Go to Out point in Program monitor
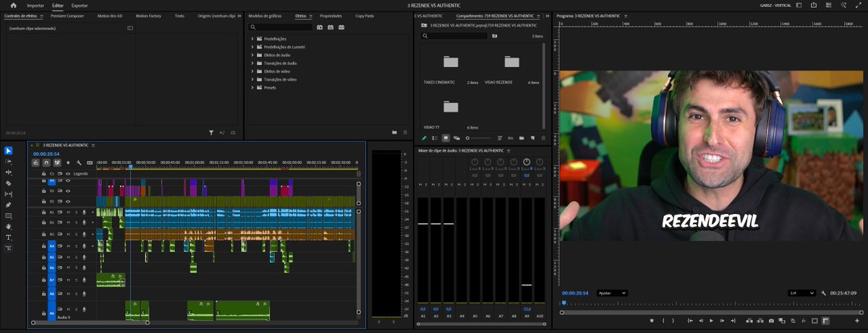 [x=733, y=320]
